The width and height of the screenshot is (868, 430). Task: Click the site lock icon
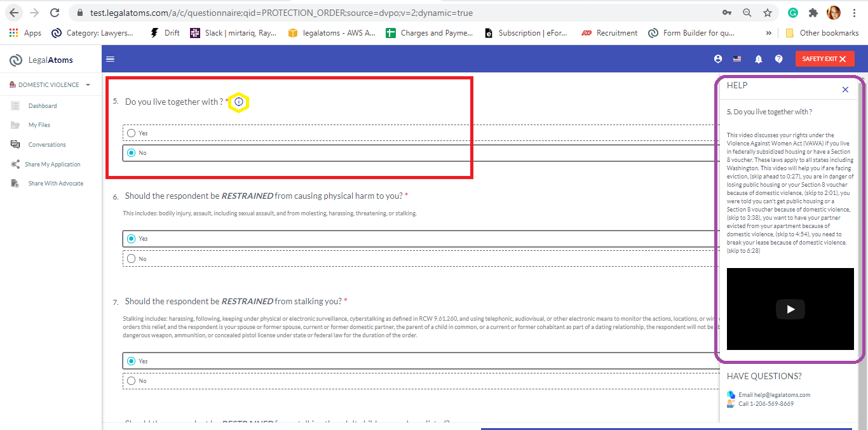pyautogui.click(x=79, y=13)
